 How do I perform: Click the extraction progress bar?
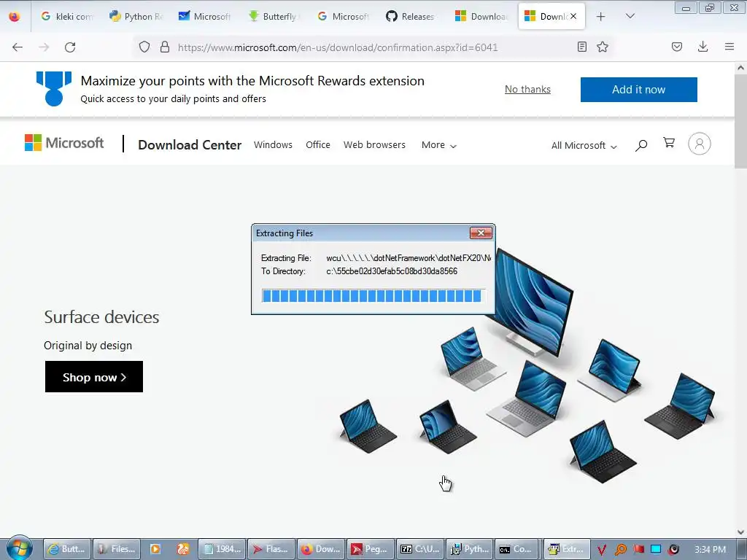[373, 296]
